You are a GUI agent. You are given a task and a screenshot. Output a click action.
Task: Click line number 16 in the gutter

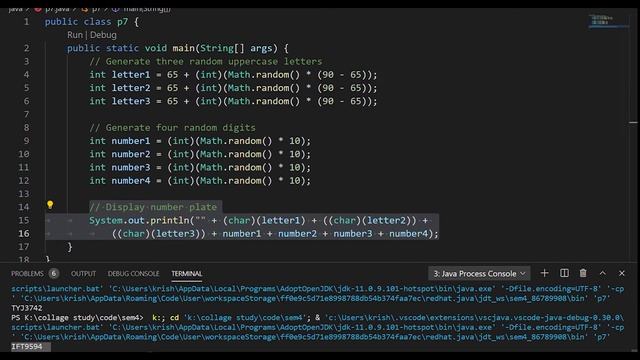click(x=24, y=233)
